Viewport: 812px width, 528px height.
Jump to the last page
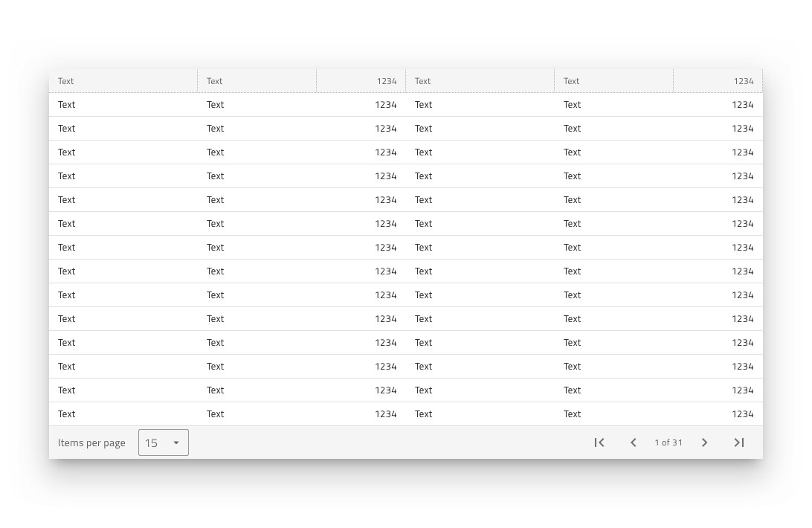click(x=739, y=442)
